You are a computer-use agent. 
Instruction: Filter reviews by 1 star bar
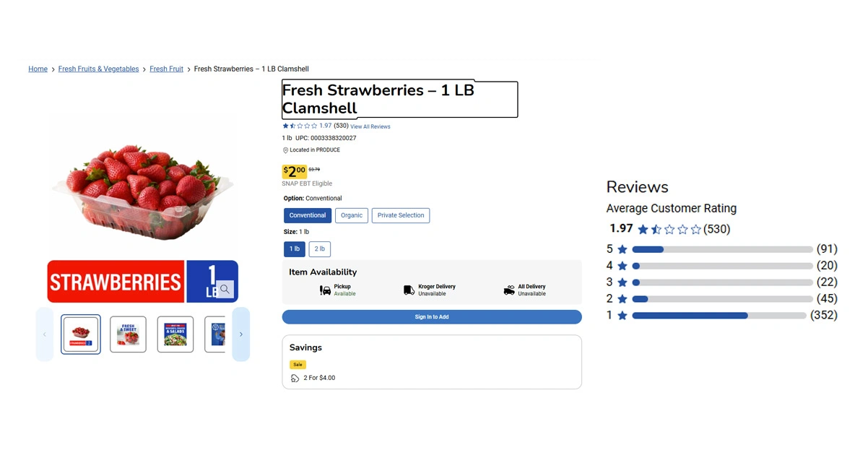[x=719, y=316]
